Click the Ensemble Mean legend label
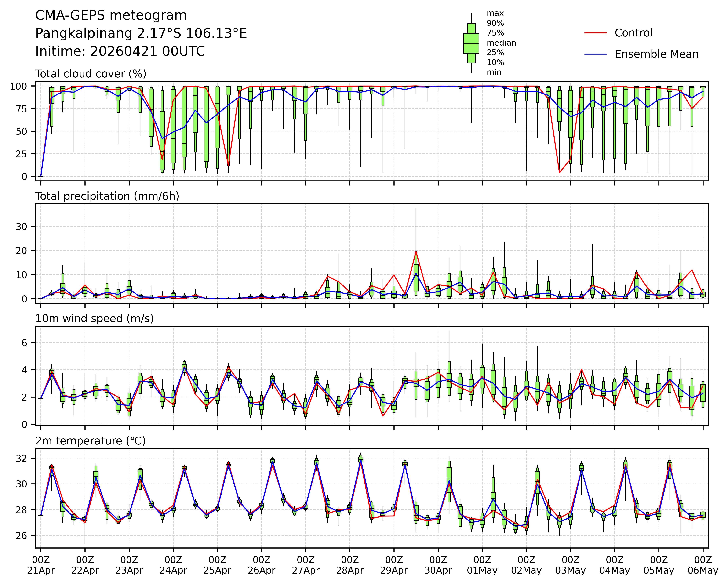The width and height of the screenshot is (728, 585). (656, 54)
